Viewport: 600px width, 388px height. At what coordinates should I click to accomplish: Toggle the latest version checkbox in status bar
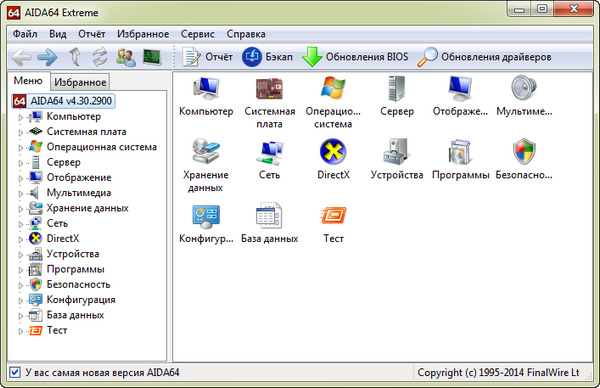click(15, 372)
